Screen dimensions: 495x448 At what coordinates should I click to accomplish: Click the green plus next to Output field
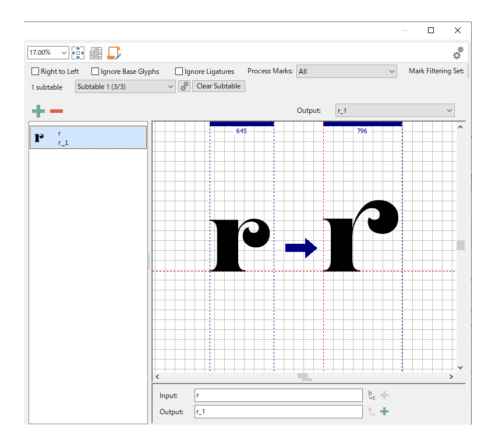tap(384, 412)
